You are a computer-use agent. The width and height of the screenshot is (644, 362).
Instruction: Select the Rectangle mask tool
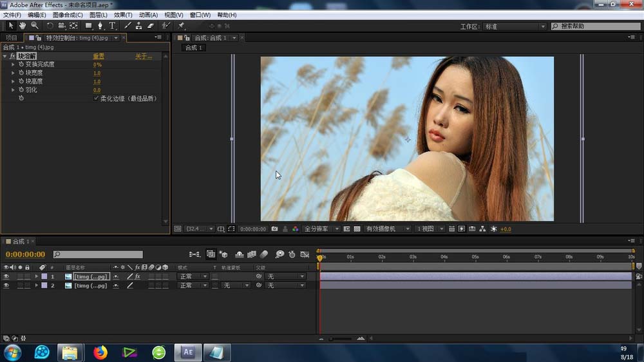88,26
